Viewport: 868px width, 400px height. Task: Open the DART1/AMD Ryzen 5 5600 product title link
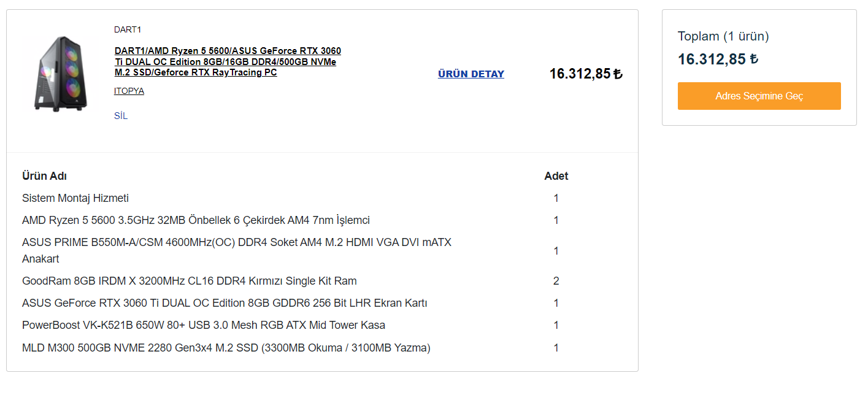coord(228,61)
